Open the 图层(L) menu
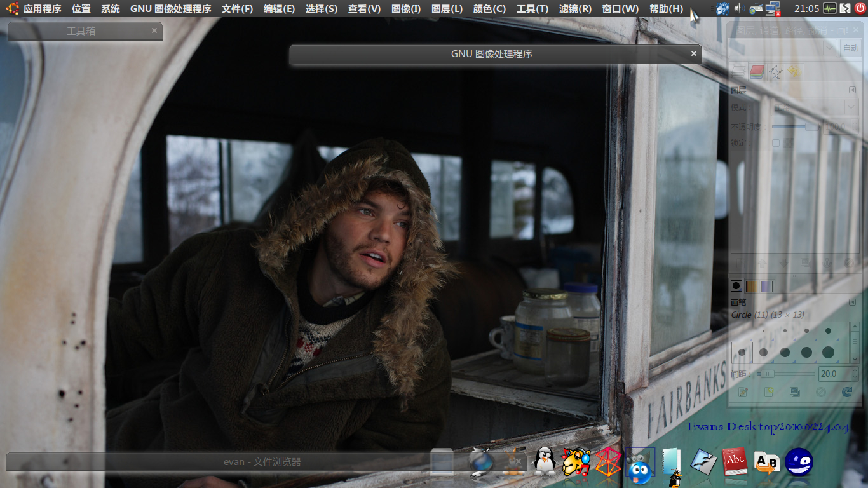This screenshot has height=488, width=868. click(x=447, y=9)
